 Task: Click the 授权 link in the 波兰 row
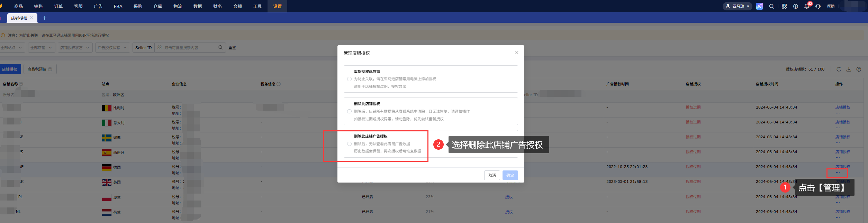[509, 197]
